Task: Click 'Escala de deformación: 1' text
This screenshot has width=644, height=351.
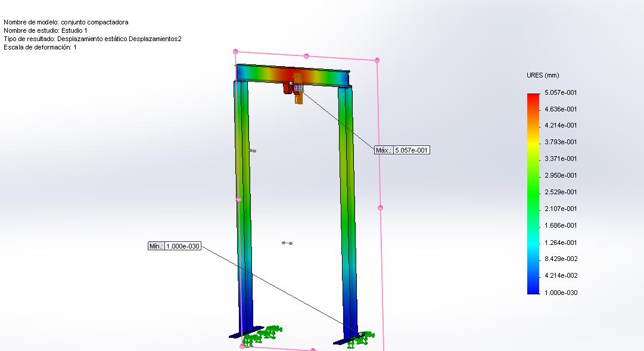Action: tap(41, 47)
